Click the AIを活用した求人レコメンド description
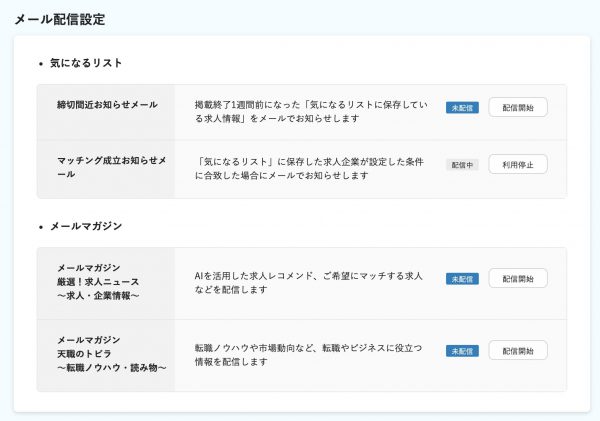The height and width of the screenshot is (421, 600). coord(309,282)
